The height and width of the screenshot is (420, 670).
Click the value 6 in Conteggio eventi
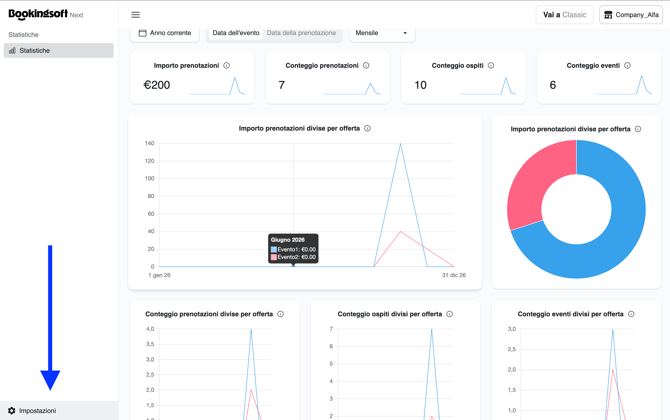click(552, 85)
